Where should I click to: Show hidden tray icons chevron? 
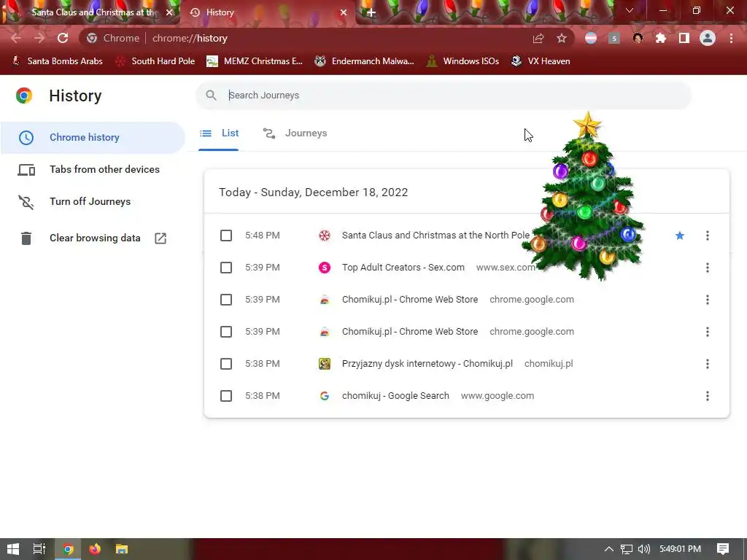(x=609, y=549)
